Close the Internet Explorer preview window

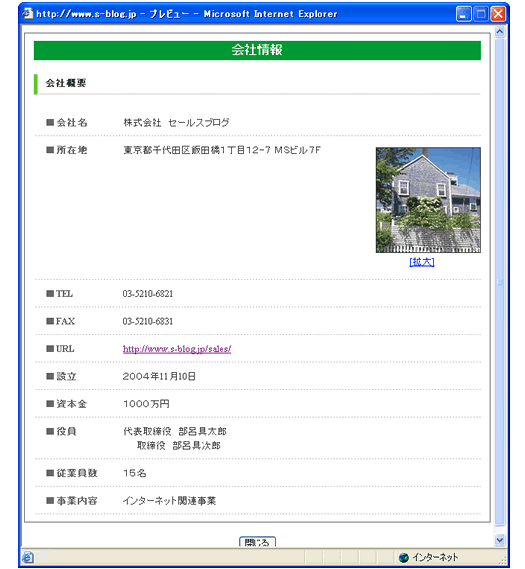[498, 14]
